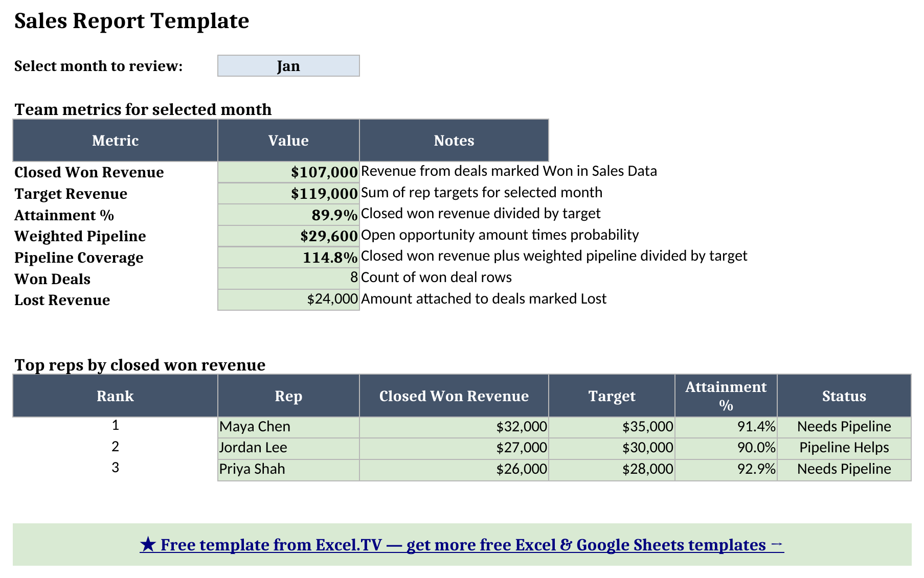This screenshot has height=578, width=924.
Task: Select the Won Deals value 8
Action: coord(288,279)
